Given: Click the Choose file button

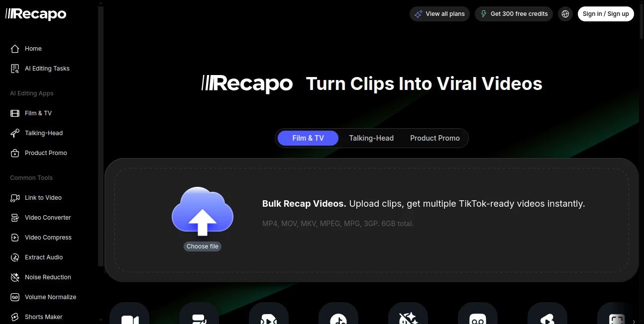Looking at the screenshot, I should pyautogui.click(x=203, y=246).
